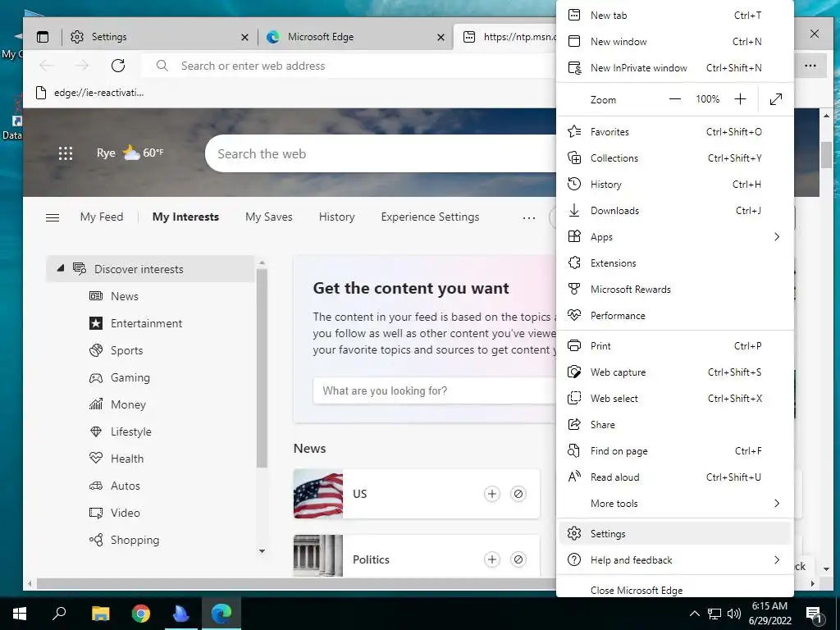Click the Search the web box
This screenshot has height=630, width=840.
click(381, 153)
